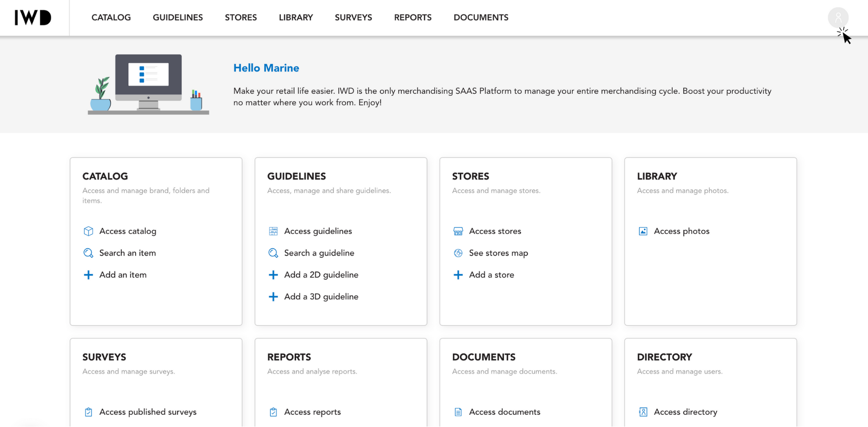The width and height of the screenshot is (868, 427).
Task: Open the Add a store link
Action: coord(491,275)
